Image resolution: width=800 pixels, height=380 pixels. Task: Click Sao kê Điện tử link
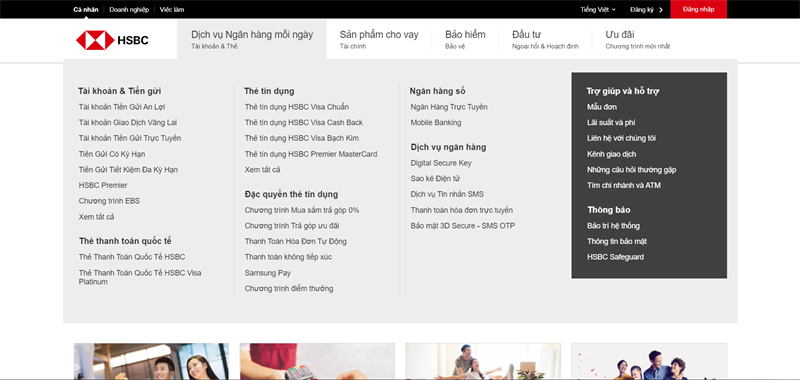tap(435, 179)
